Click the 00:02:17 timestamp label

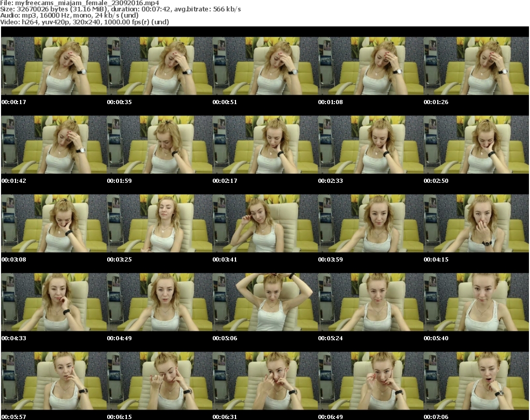coord(225,181)
